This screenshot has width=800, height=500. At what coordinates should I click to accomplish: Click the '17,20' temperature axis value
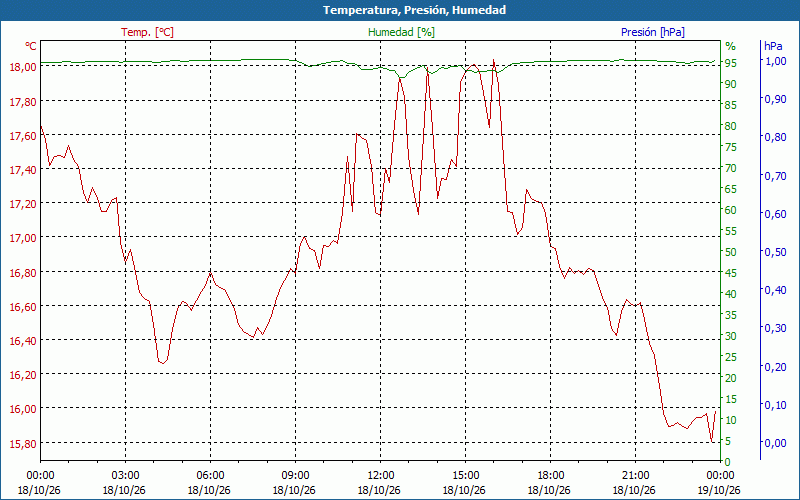[23, 204]
